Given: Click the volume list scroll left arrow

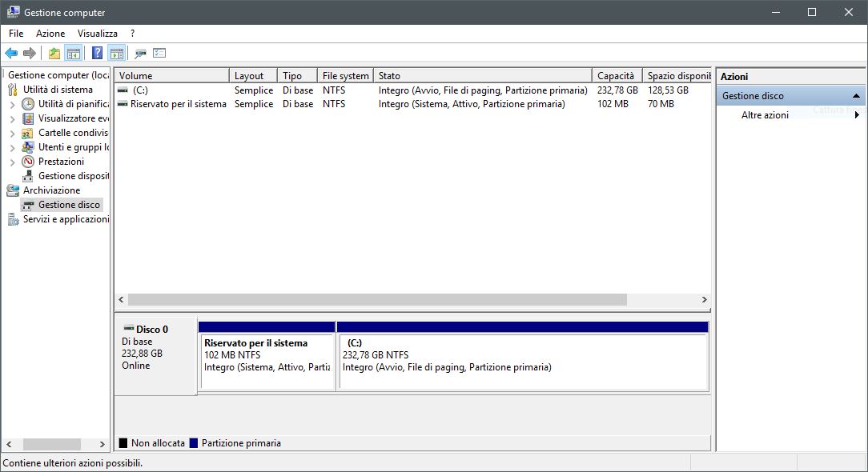Looking at the screenshot, I should pyautogui.click(x=121, y=299).
